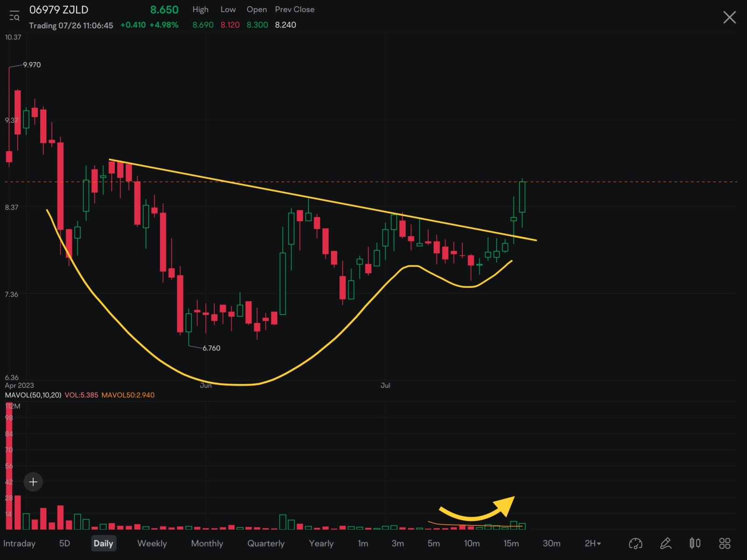Choose the 30m interval
This screenshot has width=747, height=560.
[x=551, y=543]
